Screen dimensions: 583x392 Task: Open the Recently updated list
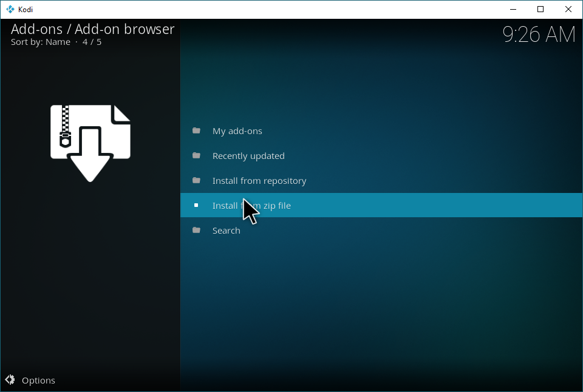point(248,156)
